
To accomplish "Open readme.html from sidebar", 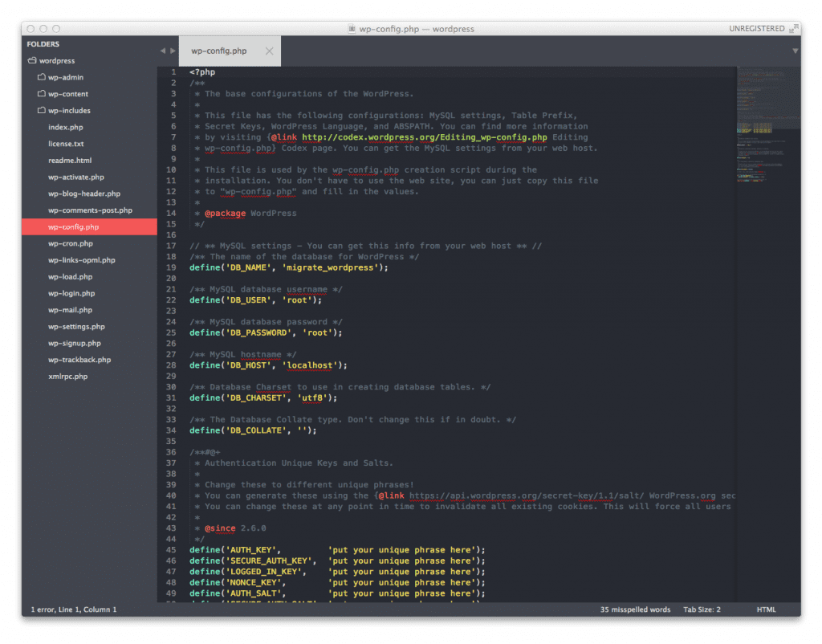I will point(70,161).
